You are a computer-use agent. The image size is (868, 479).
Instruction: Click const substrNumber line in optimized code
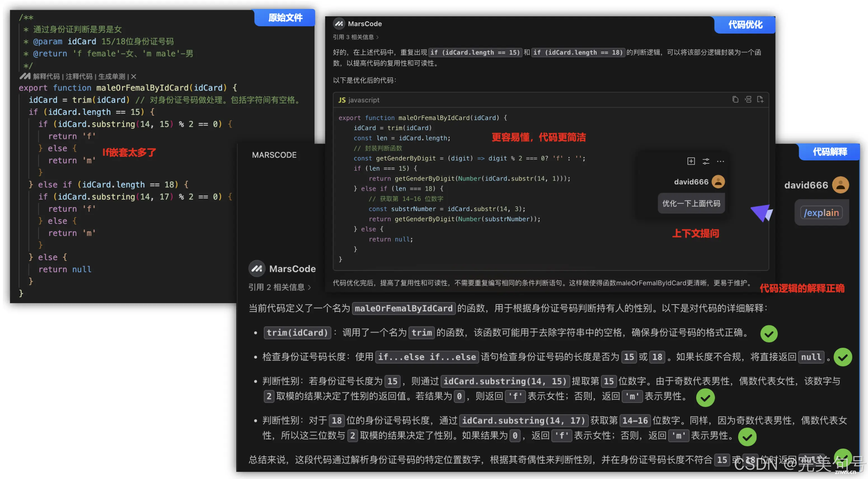tap(447, 209)
